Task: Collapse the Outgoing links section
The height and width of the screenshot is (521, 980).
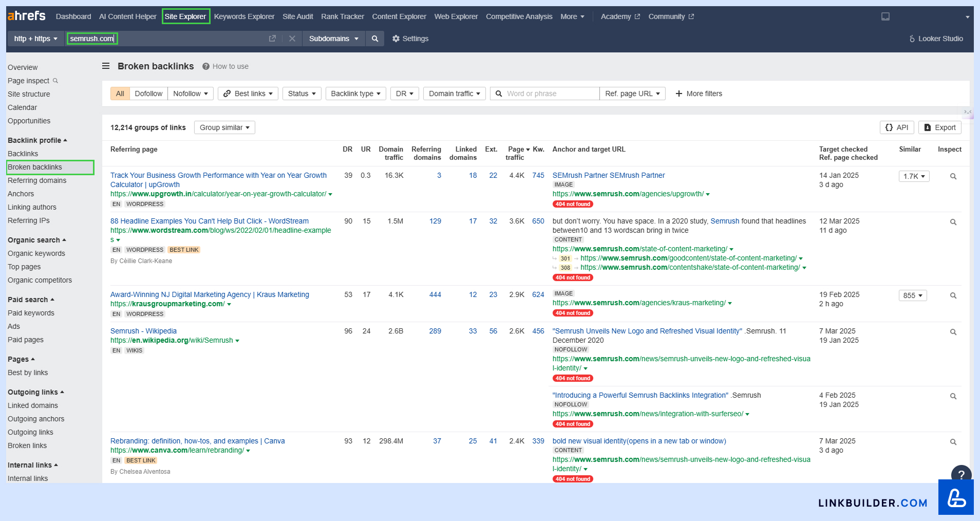Action: pos(36,392)
